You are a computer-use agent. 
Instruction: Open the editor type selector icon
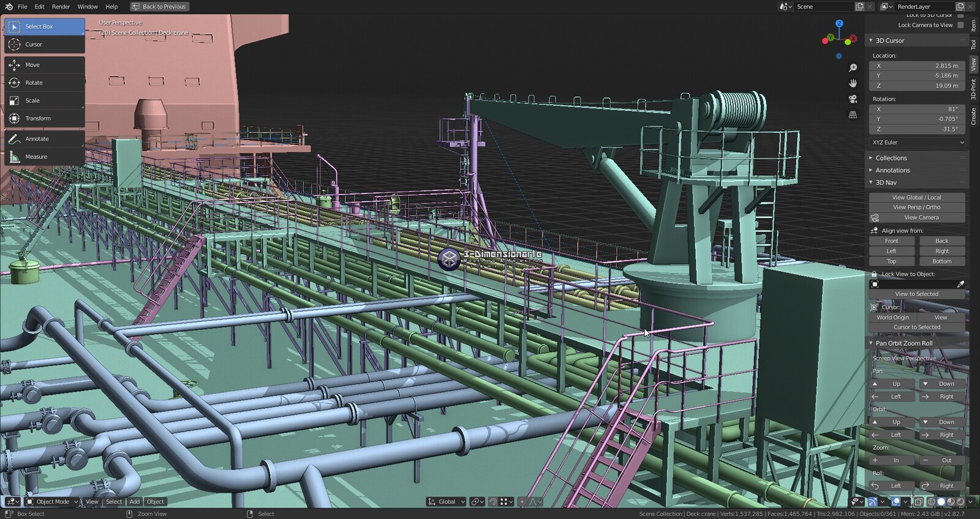(x=12, y=501)
